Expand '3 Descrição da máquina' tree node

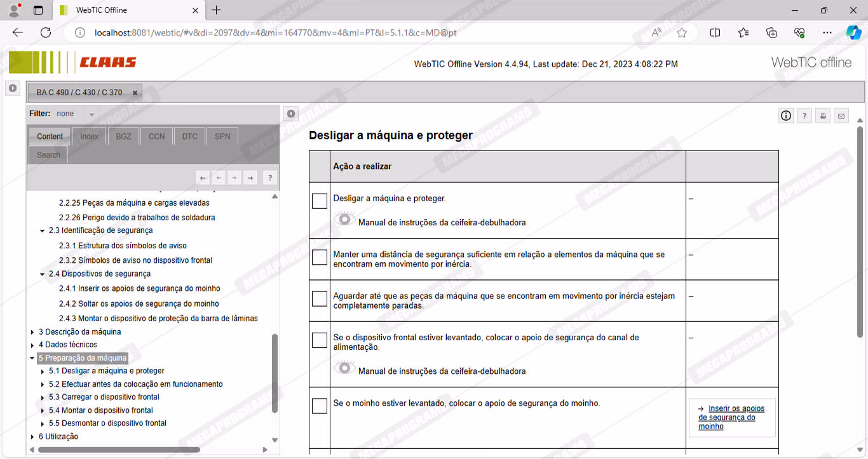coord(33,332)
